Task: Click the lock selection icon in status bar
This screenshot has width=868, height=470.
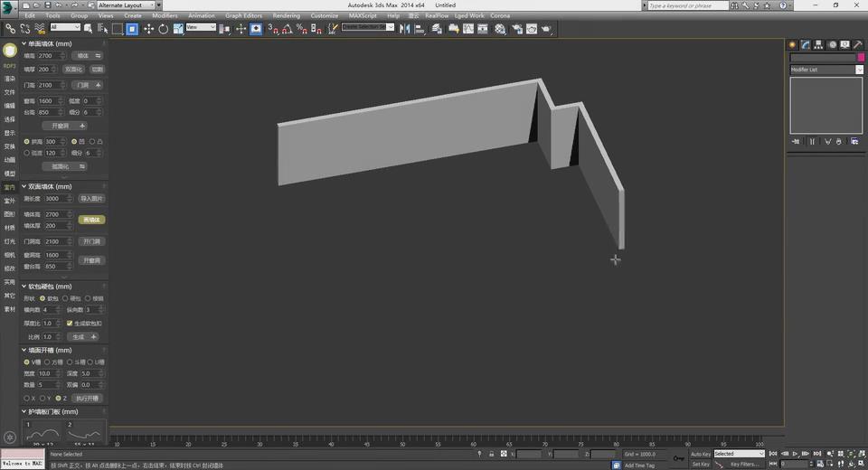Action: 491,454
